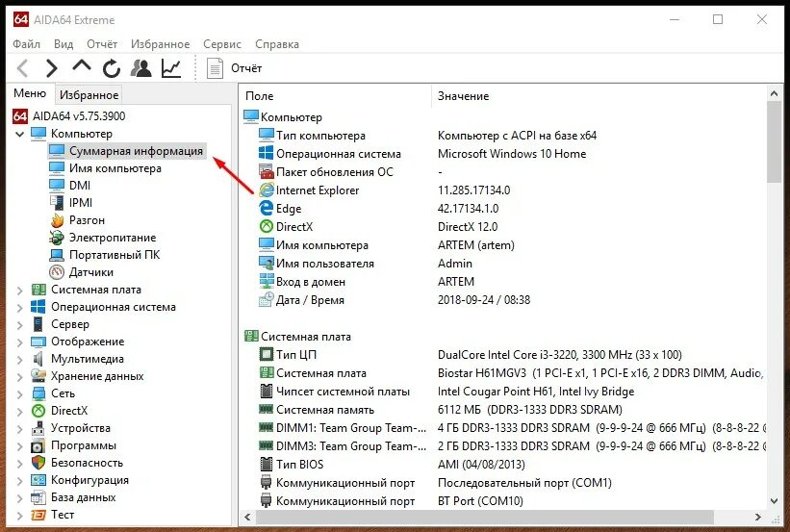Image resolution: width=790 pixels, height=532 pixels.
Task: Collapse the Компьютер tree node
Action: click(19, 134)
